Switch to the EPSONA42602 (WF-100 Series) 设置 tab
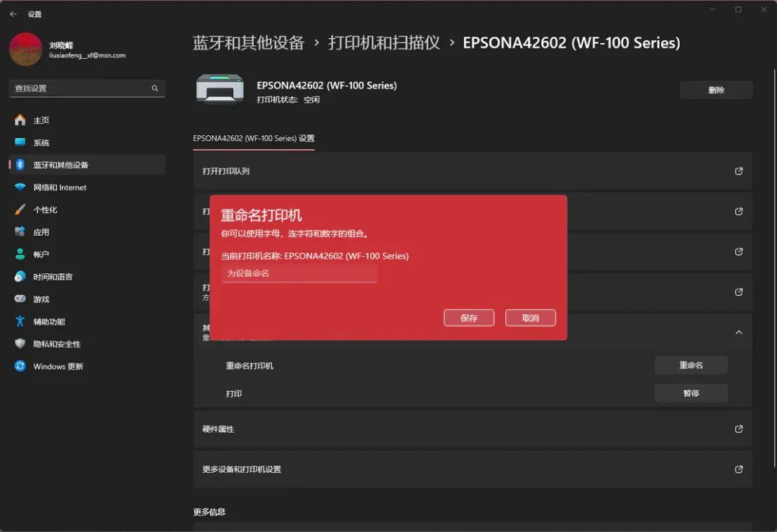777x532 pixels. click(x=254, y=138)
